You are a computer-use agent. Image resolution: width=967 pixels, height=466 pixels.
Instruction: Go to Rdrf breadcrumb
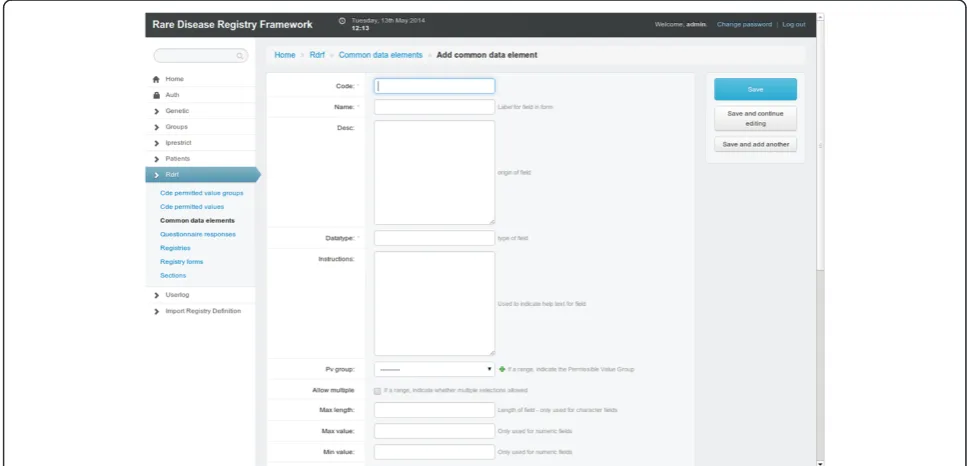317,55
